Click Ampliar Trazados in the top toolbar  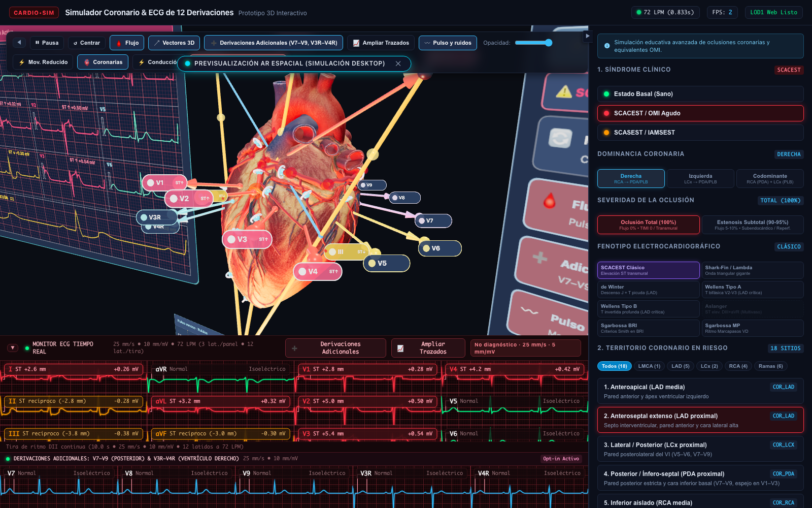[381, 43]
